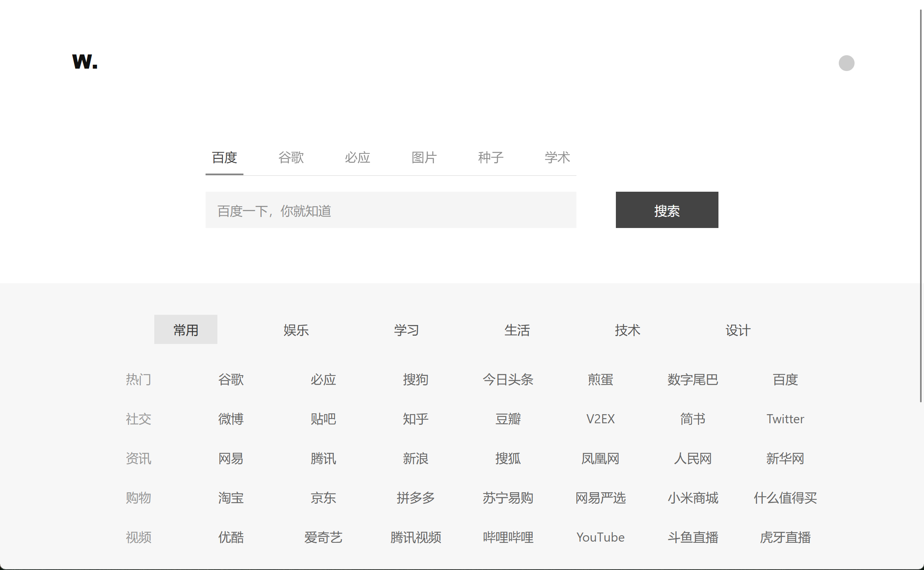Image resolution: width=924 pixels, height=570 pixels.
Task: Open the 技术 category tab
Action: 627,330
